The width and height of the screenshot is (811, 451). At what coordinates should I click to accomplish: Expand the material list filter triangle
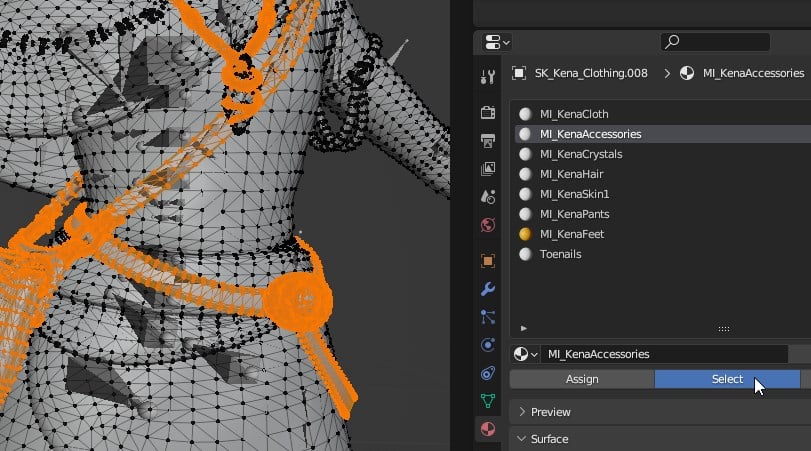pyautogui.click(x=523, y=328)
